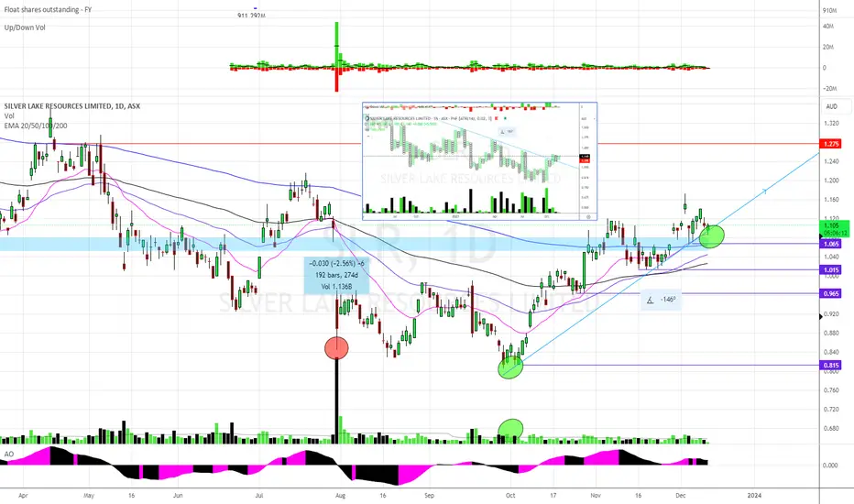Click the 0.000 value on AO scale

[830, 466]
